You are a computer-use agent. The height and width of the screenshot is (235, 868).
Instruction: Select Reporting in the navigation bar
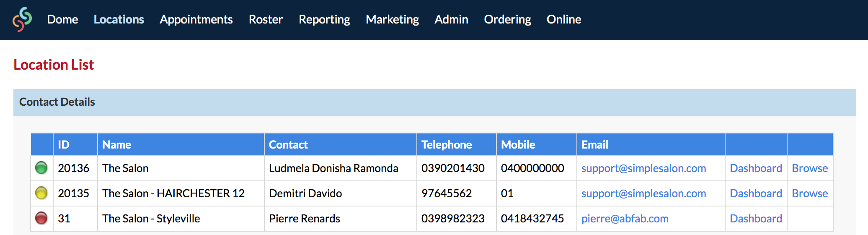click(324, 19)
